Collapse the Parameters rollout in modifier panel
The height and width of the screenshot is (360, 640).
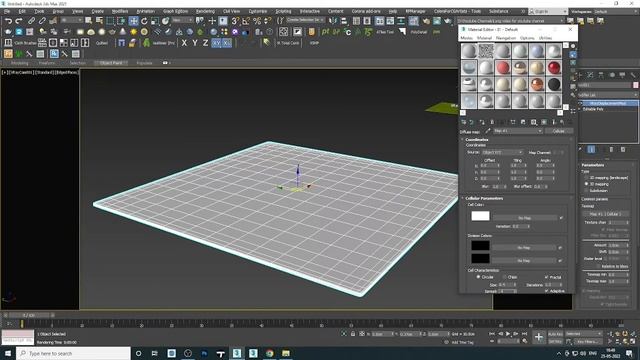coord(593,165)
